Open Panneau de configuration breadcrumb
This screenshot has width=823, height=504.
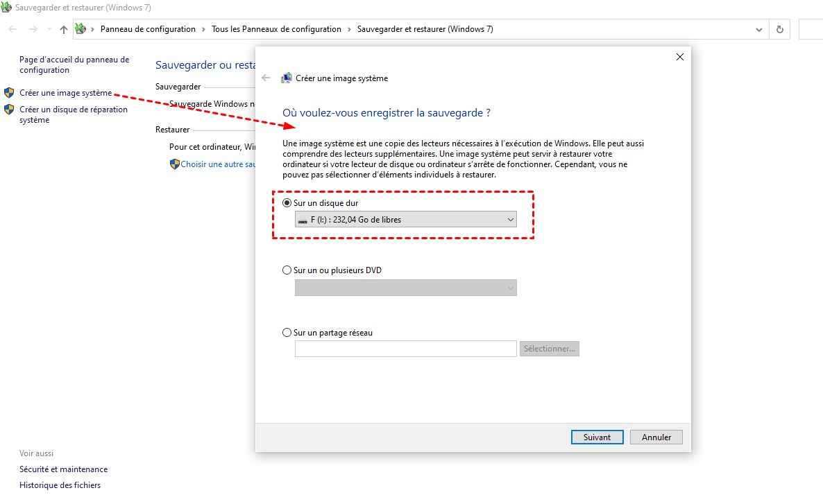pos(148,29)
